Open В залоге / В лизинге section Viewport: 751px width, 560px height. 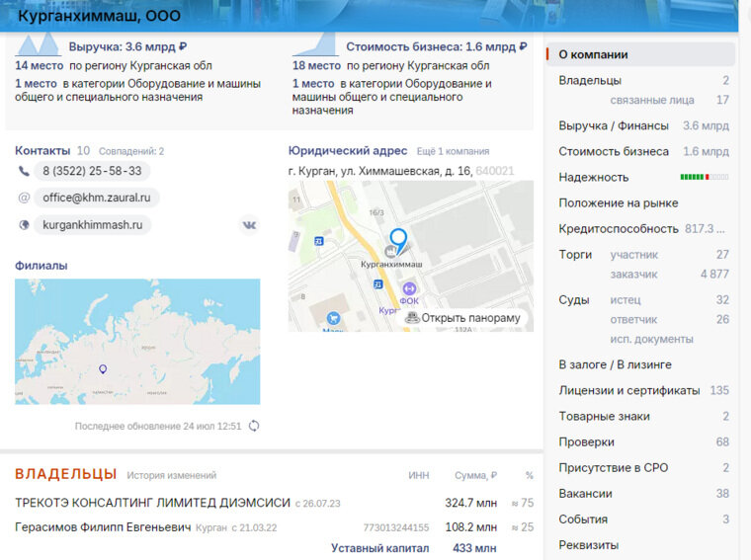(x=615, y=364)
